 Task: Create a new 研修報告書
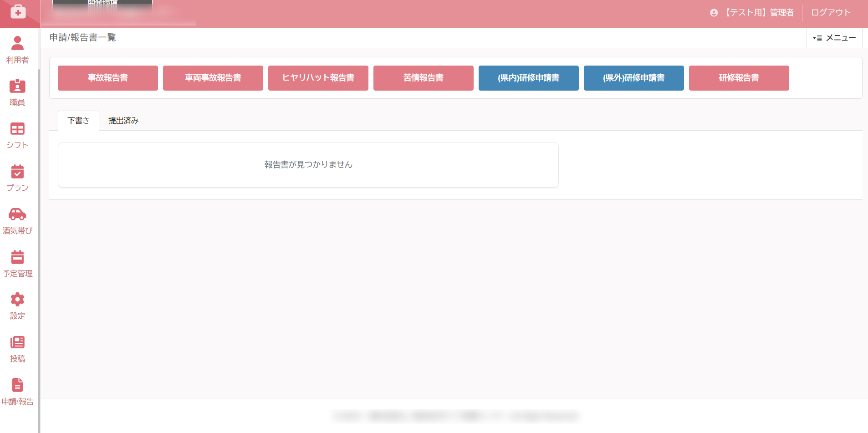tap(739, 78)
